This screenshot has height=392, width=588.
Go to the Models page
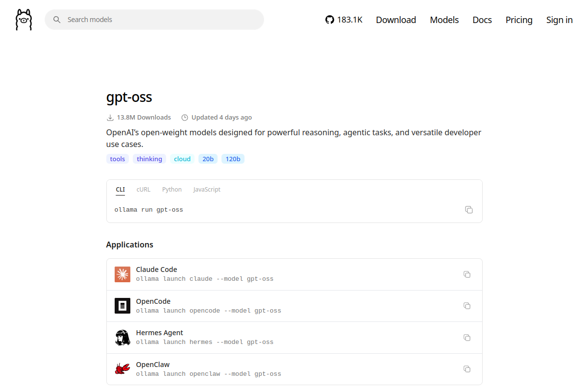(444, 20)
